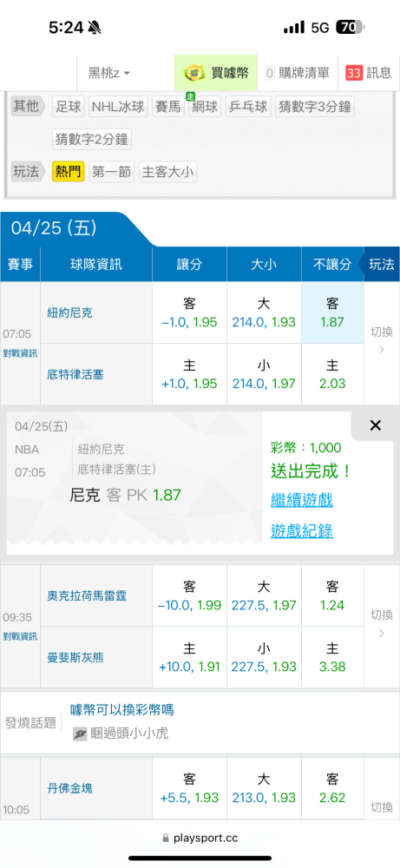Open 紐約尼克 team info link
This screenshot has height=868, width=400.
coord(69,312)
